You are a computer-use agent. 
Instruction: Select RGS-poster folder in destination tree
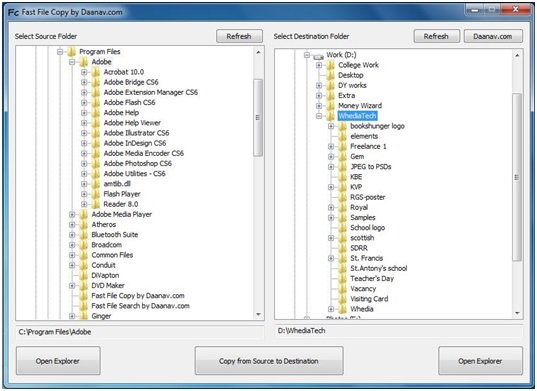(x=368, y=197)
